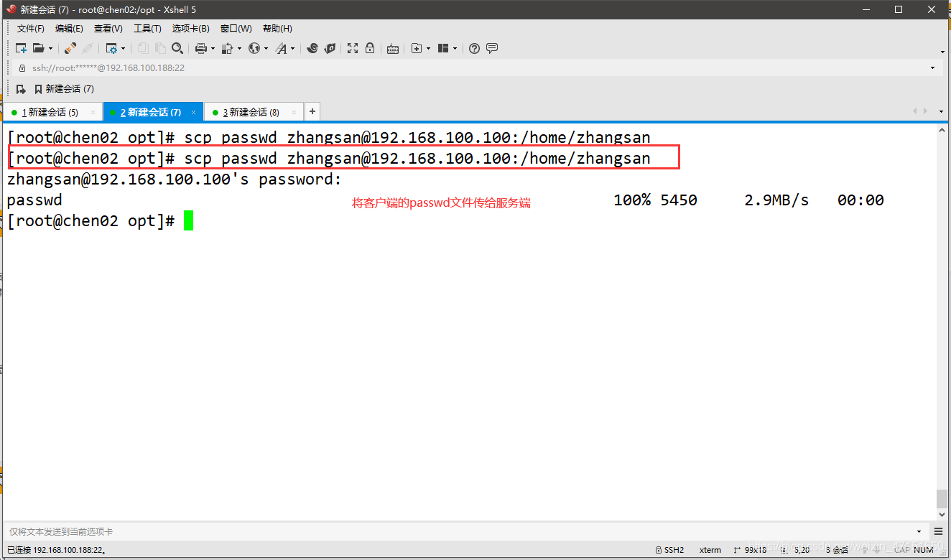The width and height of the screenshot is (951, 560).
Task: Click the Paste toolbar icon
Action: coord(160,48)
